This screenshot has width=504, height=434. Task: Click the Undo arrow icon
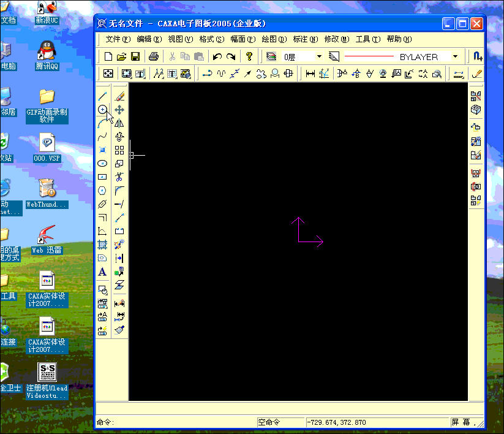(x=217, y=57)
